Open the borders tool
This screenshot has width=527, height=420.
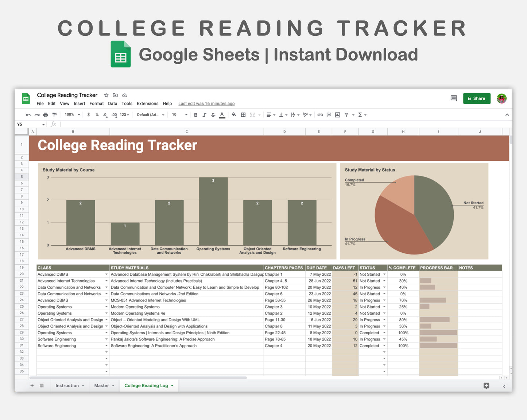(x=243, y=114)
